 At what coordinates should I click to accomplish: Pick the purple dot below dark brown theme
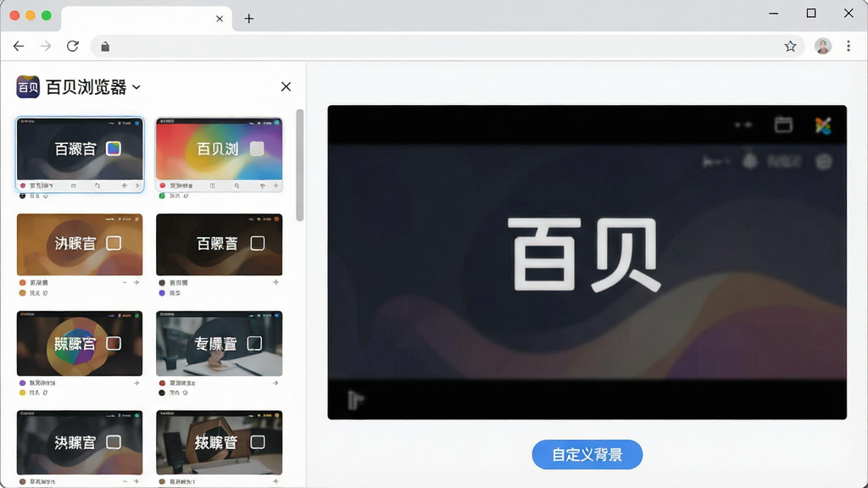pyautogui.click(x=162, y=293)
